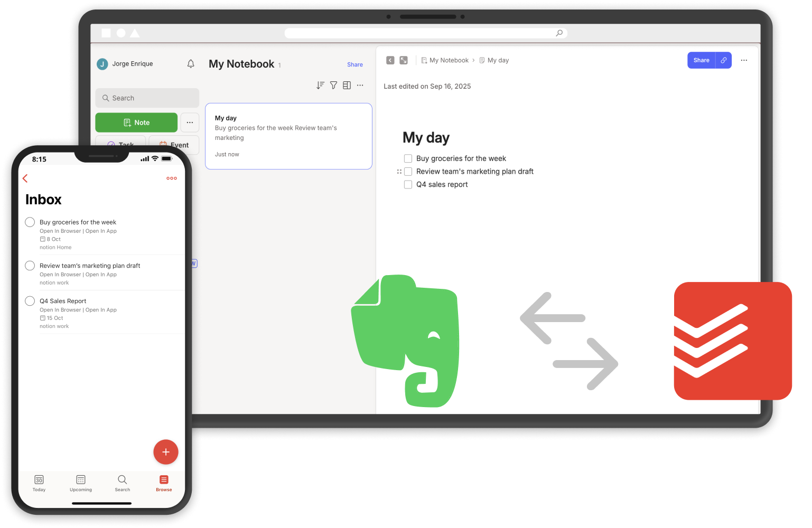
Task: Open the Inbox options menu in Todoist
Action: [x=172, y=178]
